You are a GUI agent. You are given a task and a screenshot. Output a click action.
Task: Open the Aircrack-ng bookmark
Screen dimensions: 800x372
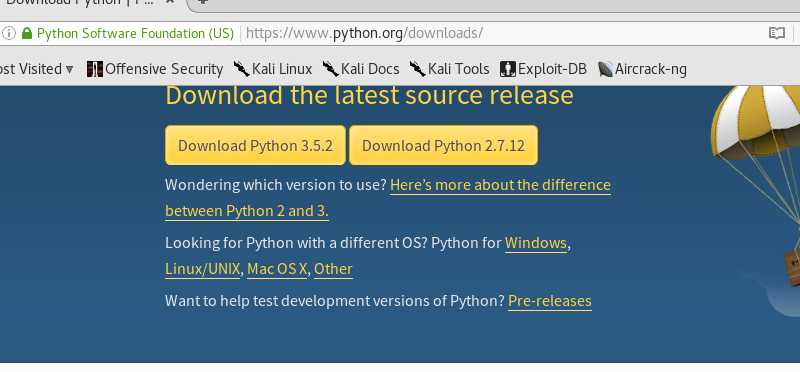point(642,69)
